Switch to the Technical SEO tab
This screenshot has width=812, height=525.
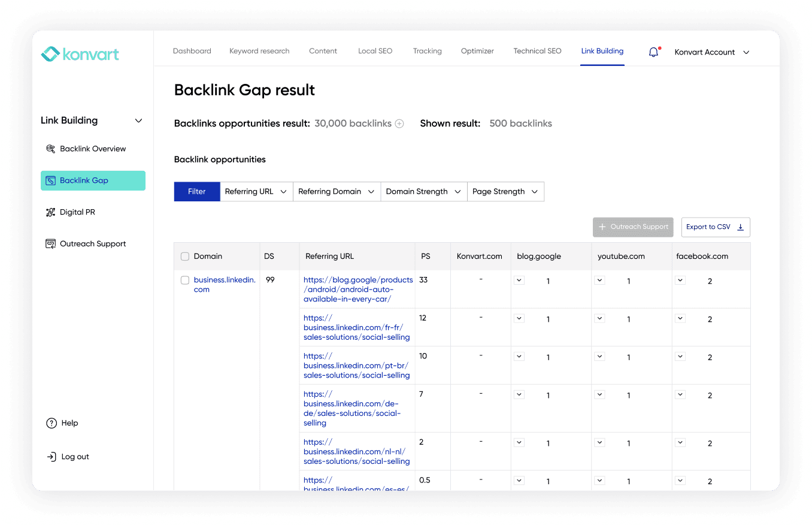point(537,51)
